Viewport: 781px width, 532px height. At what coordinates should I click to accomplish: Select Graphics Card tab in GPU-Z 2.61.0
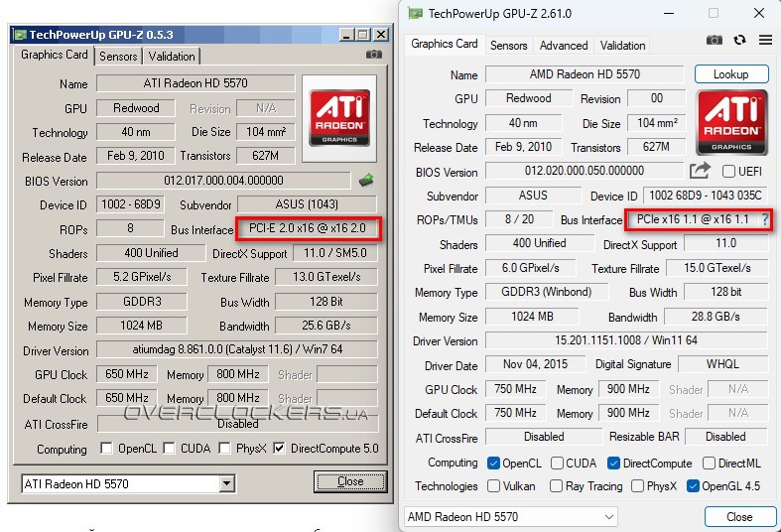pyautogui.click(x=445, y=44)
